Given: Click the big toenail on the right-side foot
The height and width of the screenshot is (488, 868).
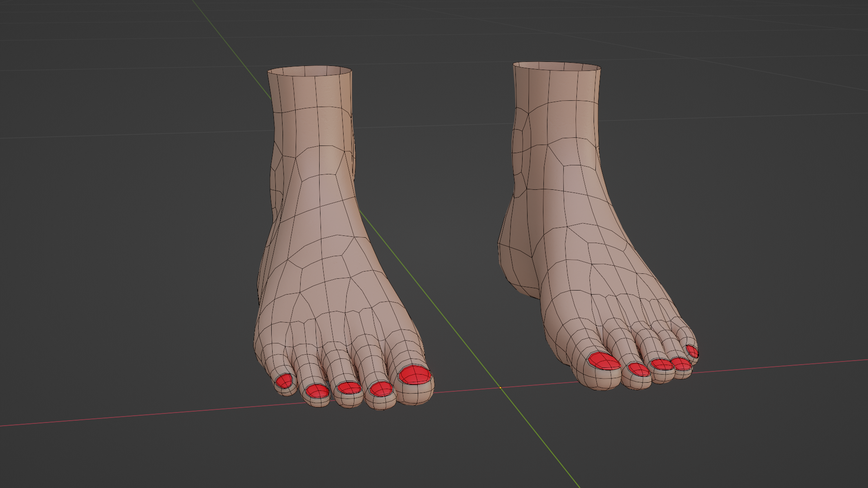Looking at the screenshot, I should [x=604, y=361].
